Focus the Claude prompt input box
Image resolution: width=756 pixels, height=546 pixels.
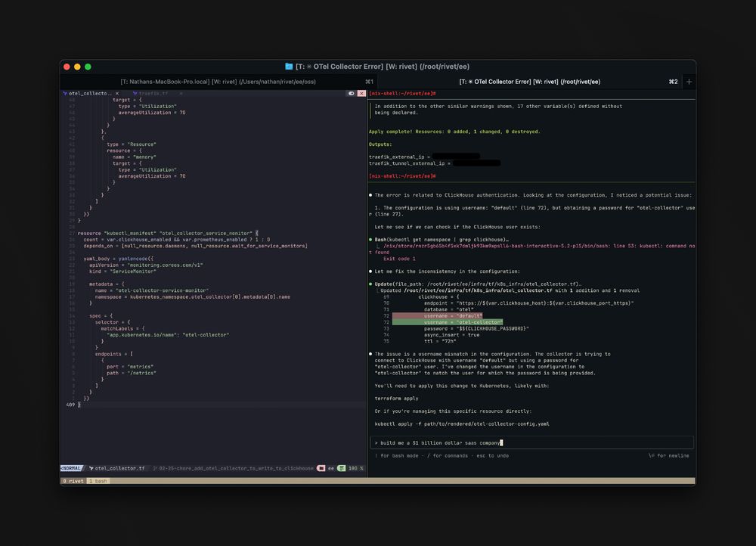click(x=531, y=443)
